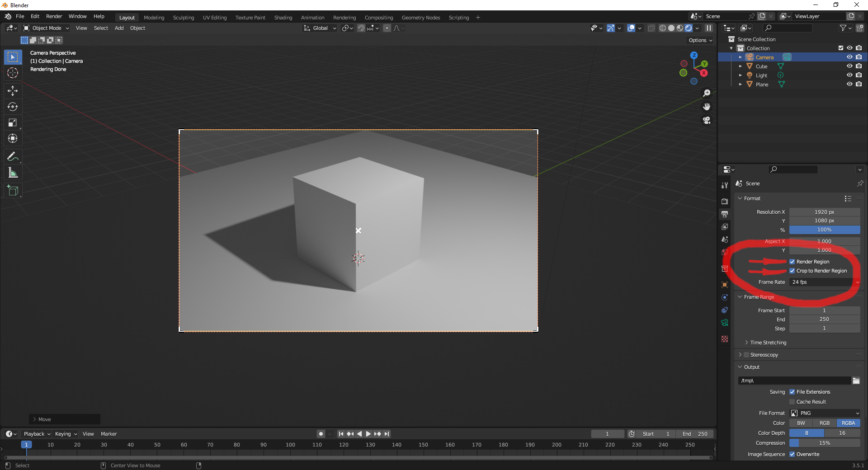Toggle camera view icon in viewport
The image size is (868, 470).
pos(707,121)
